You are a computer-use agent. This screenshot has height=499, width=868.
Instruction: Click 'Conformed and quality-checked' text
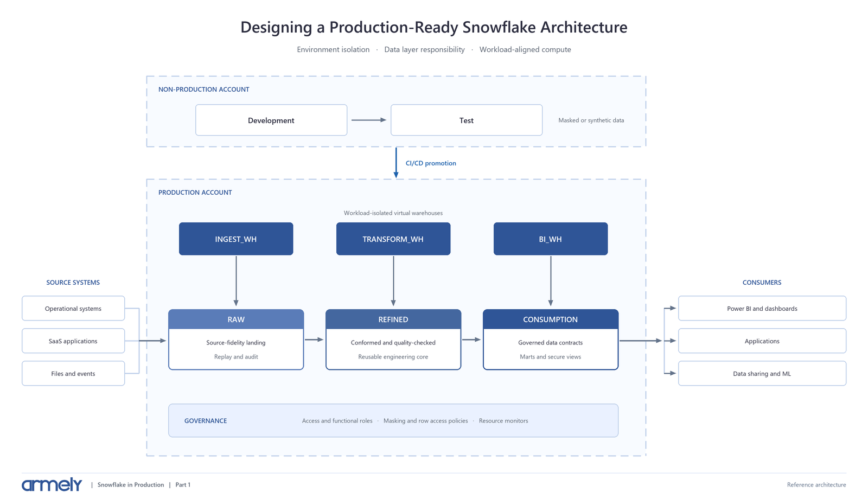(393, 343)
